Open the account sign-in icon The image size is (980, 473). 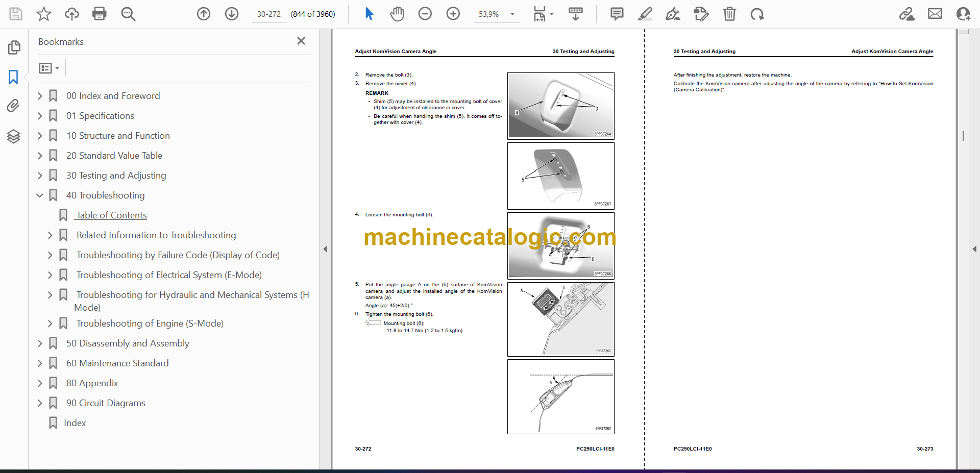click(x=963, y=14)
